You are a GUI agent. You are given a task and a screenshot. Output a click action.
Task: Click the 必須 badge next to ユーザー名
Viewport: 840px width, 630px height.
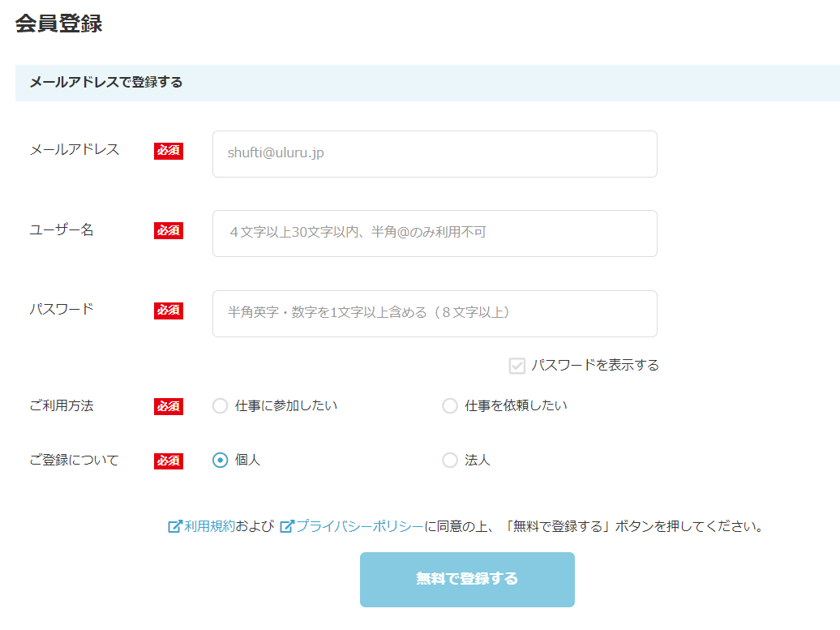coord(168,230)
